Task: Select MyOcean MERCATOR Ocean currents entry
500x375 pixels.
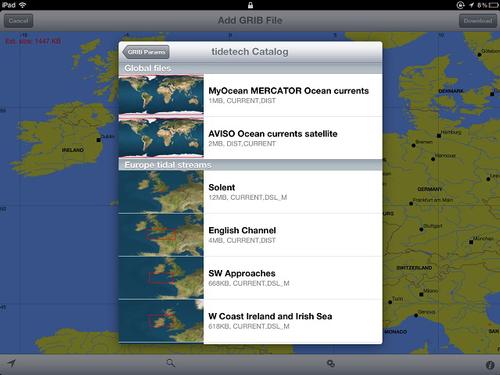Action: (250, 95)
